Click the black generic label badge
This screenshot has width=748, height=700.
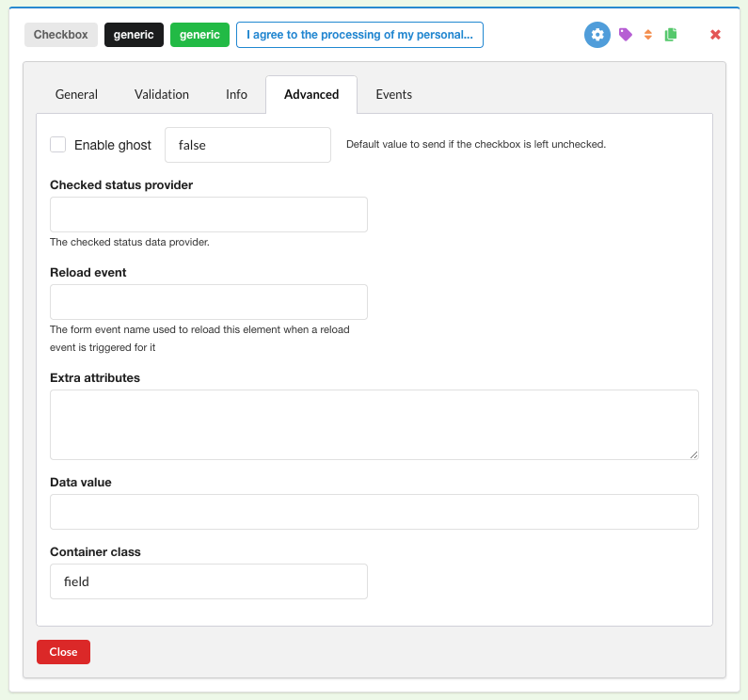click(134, 35)
